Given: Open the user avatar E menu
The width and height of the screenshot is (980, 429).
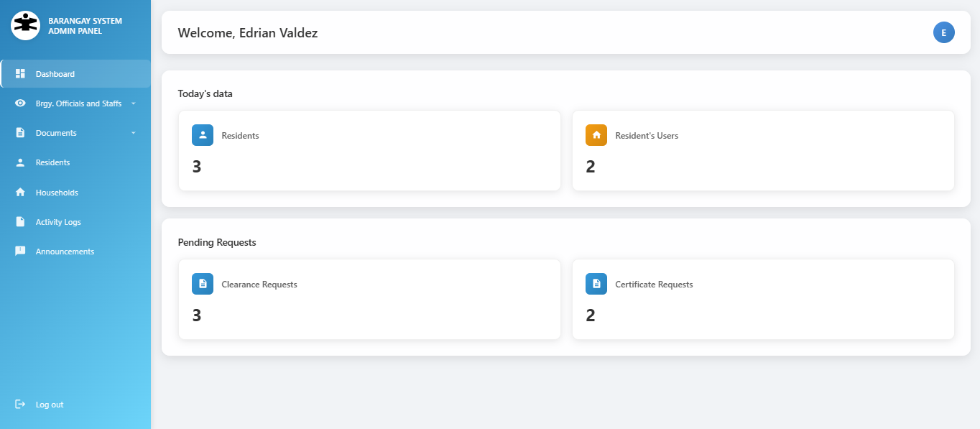Looking at the screenshot, I should pyautogui.click(x=943, y=32).
